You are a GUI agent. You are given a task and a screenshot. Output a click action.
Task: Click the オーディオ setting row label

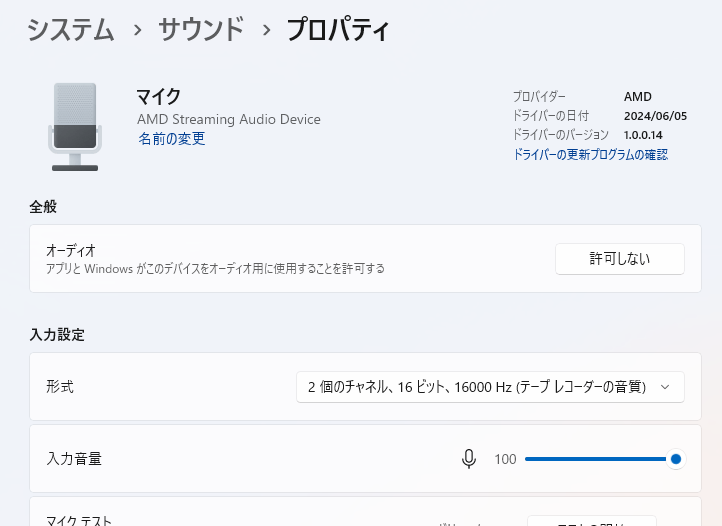[71, 250]
